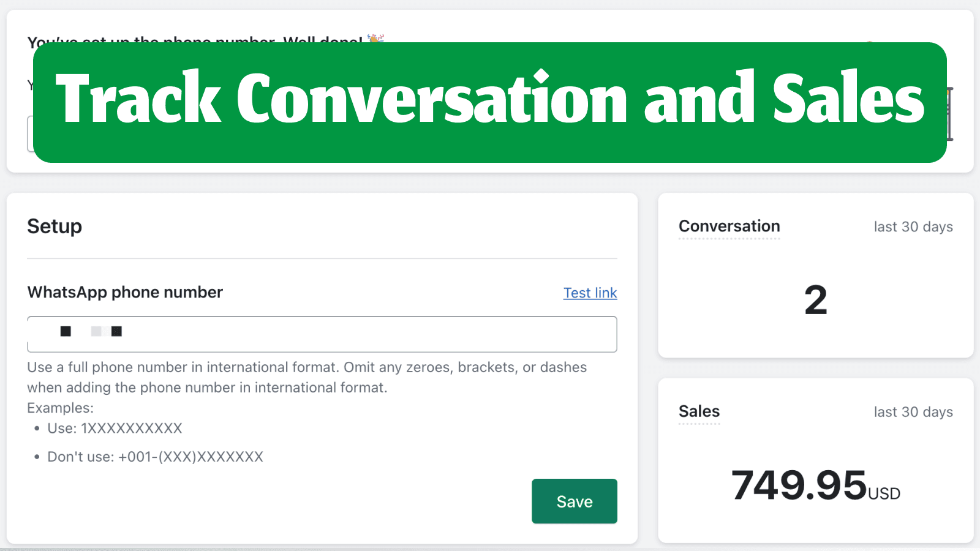Click the masked phone number dots in the input

[91, 331]
